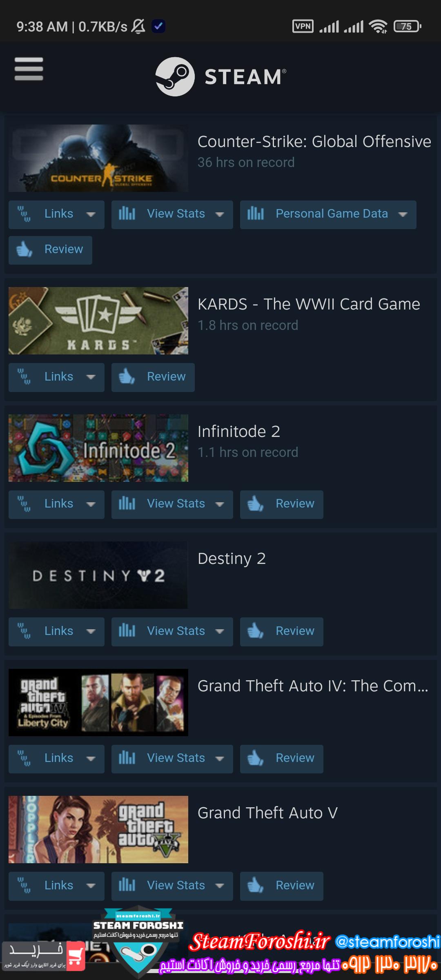Open Infinitode 2 game banner image

point(98,448)
